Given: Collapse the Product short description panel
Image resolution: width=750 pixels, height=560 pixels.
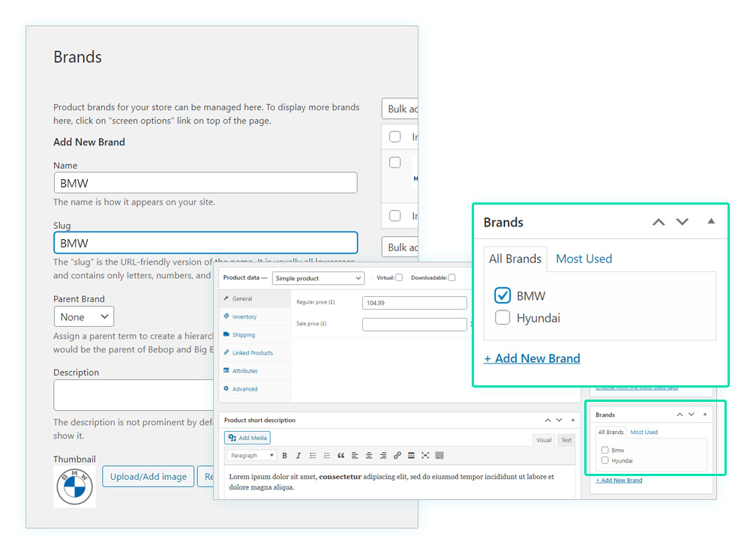Looking at the screenshot, I should (573, 420).
